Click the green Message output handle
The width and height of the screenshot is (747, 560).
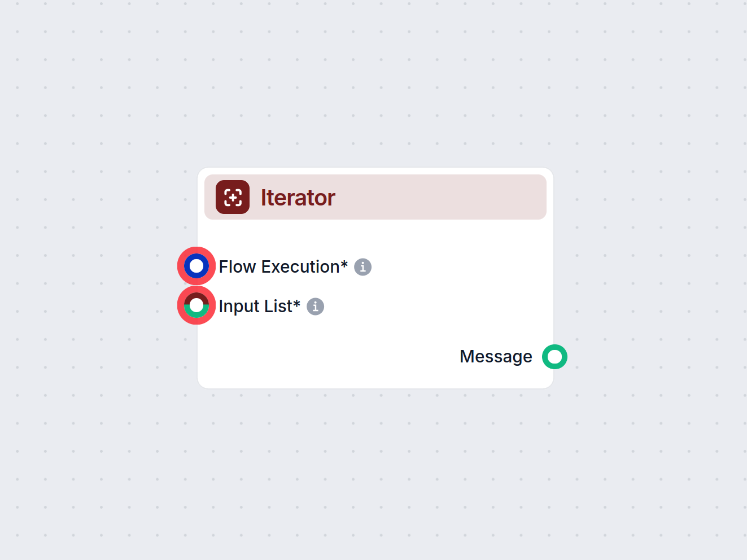pos(554,357)
